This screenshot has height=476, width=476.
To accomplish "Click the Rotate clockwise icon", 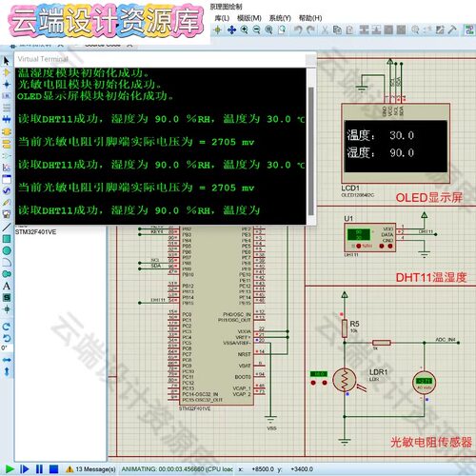I will (x=7, y=327).
